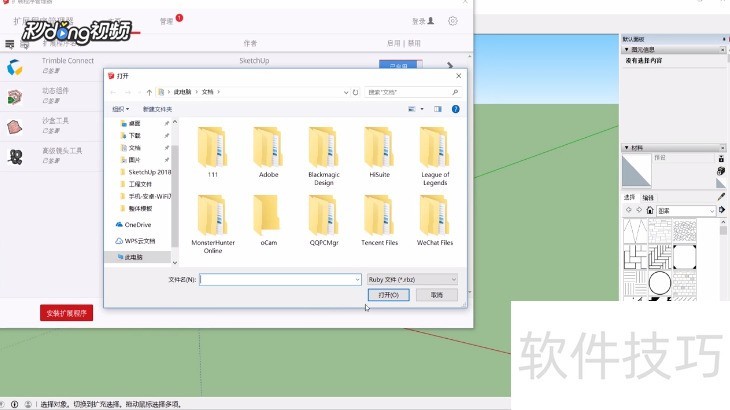Screen dimensions: 730x410
Task: Select the oCam folder
Action: coord(268,220)
